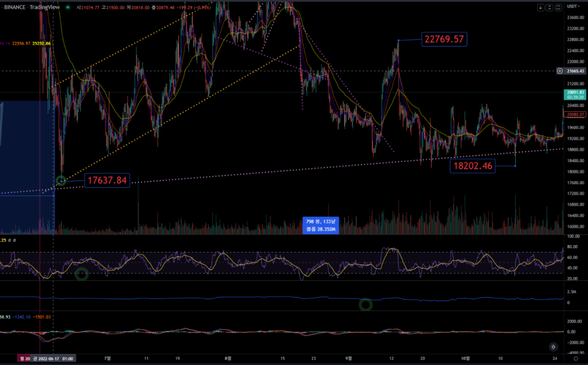
Task: Click the red price tag 20080.07
Action: pos(575,114)
